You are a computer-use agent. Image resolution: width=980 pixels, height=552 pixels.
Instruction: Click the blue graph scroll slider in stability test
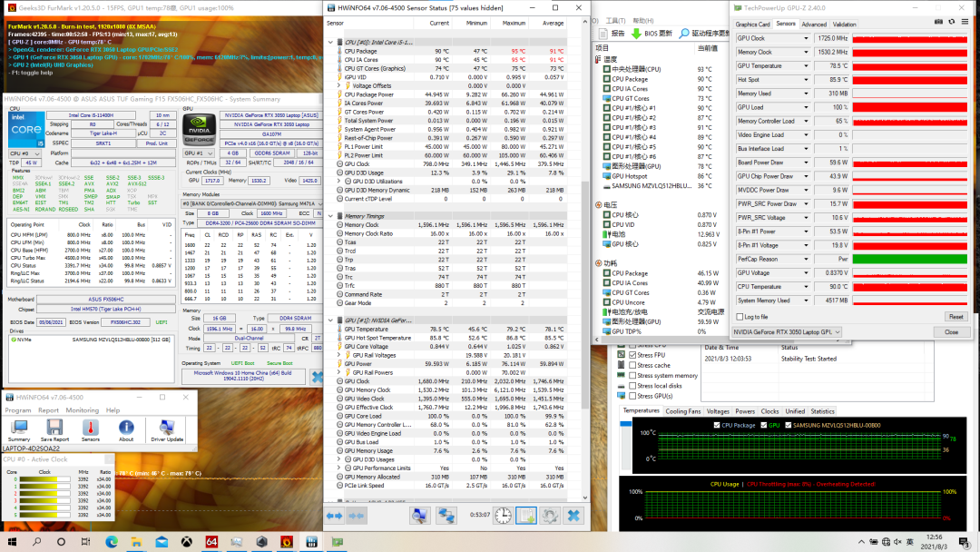tap(625, 424)
